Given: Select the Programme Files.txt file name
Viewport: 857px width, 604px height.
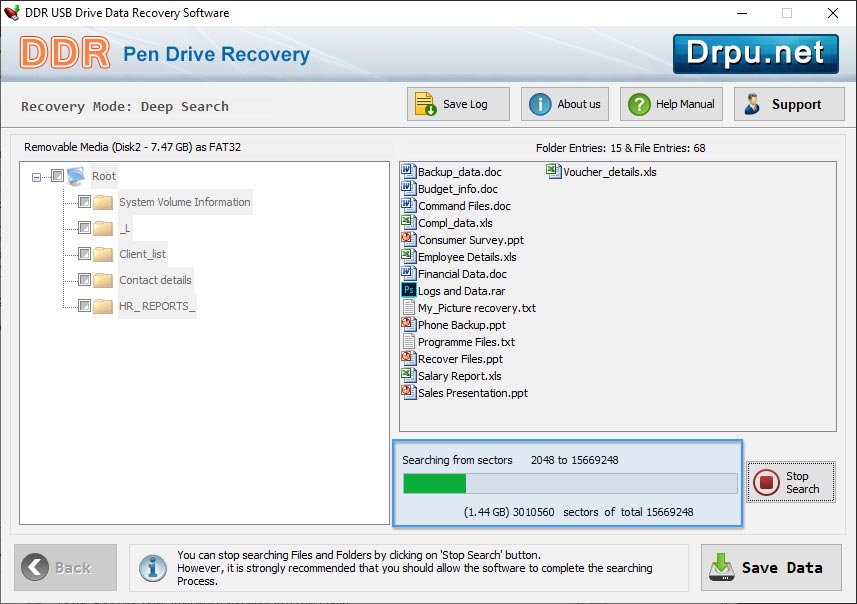Looking at the screenshot, I should click(466, 342).
